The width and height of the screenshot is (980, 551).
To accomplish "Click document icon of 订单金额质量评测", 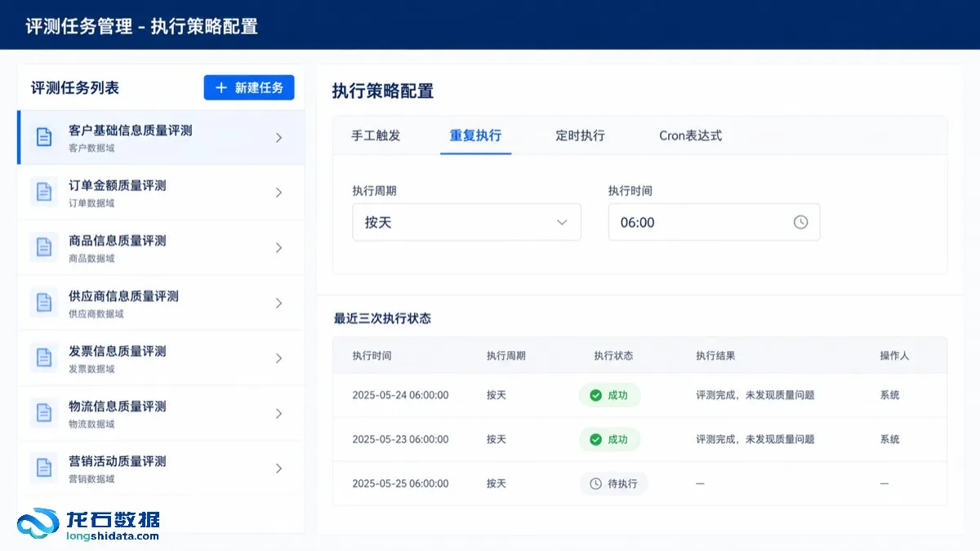I will click(x=44, y=193).
